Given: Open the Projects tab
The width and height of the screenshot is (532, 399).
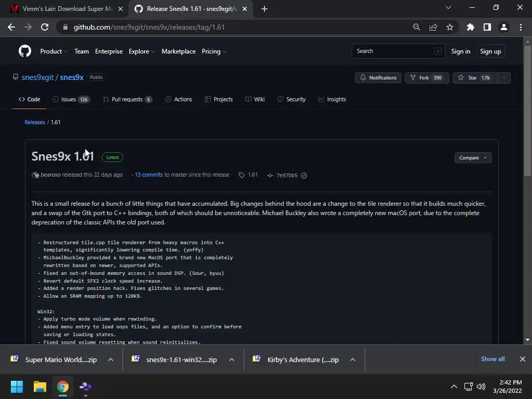Looking at the screenshot, I should pyautogui.click(x=219, y=99).
